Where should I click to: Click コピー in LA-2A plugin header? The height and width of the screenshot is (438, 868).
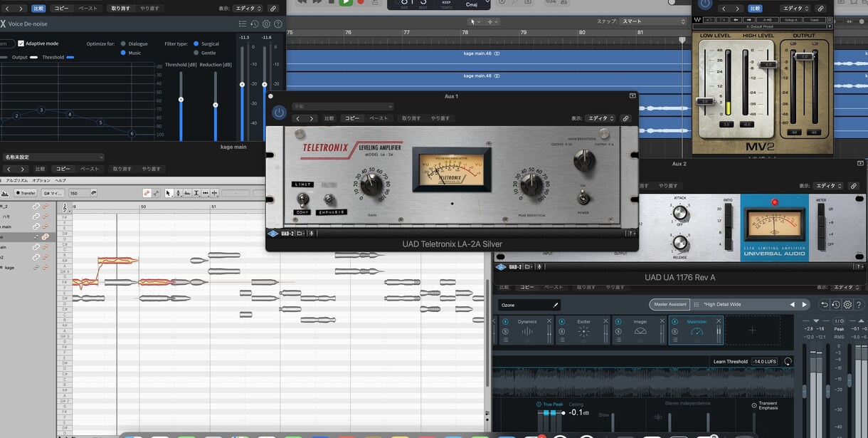coord(352,118)
